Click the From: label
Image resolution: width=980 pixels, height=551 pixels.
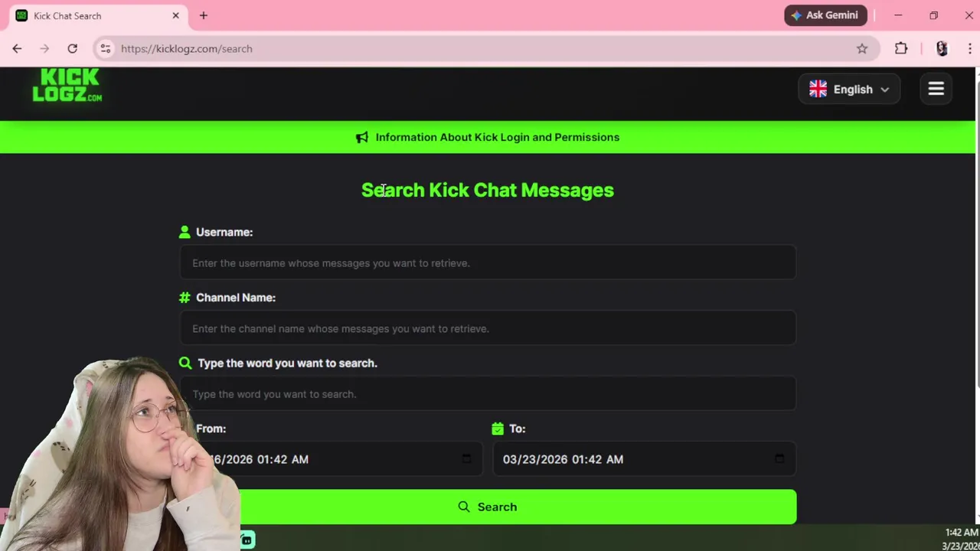(211, 429)
